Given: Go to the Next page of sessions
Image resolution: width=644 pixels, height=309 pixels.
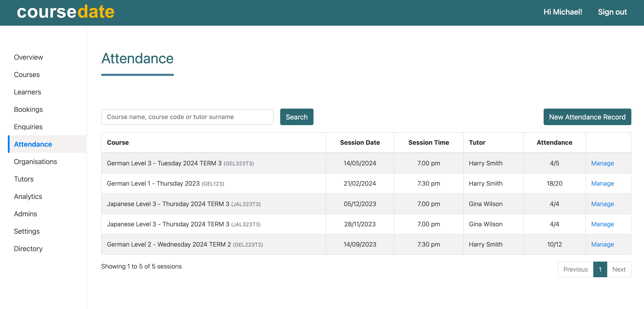Looking at the screenshot, I should (619, 269).
